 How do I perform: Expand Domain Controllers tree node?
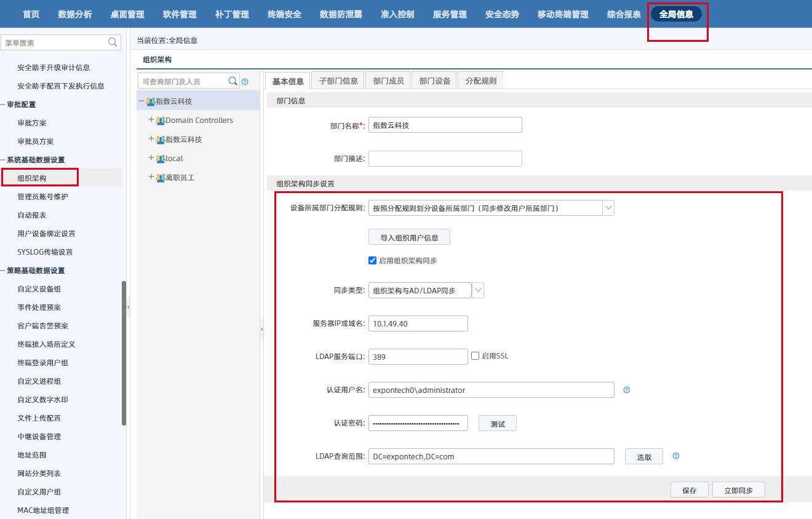coord(151,120)
